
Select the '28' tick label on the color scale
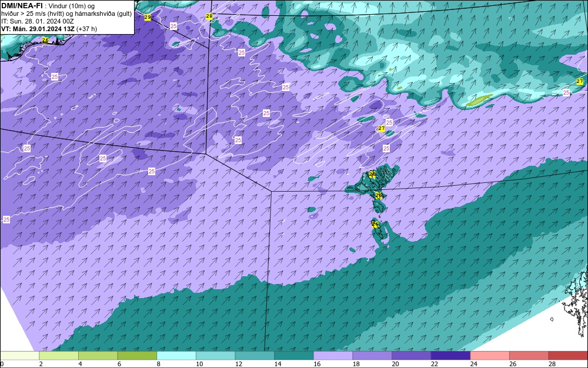pos(552,364)
